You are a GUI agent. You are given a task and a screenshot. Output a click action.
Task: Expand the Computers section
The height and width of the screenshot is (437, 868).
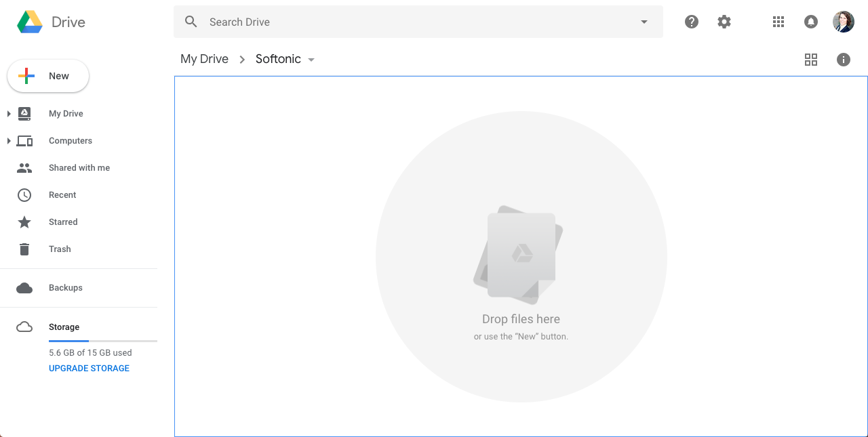(x=7, y=140)
